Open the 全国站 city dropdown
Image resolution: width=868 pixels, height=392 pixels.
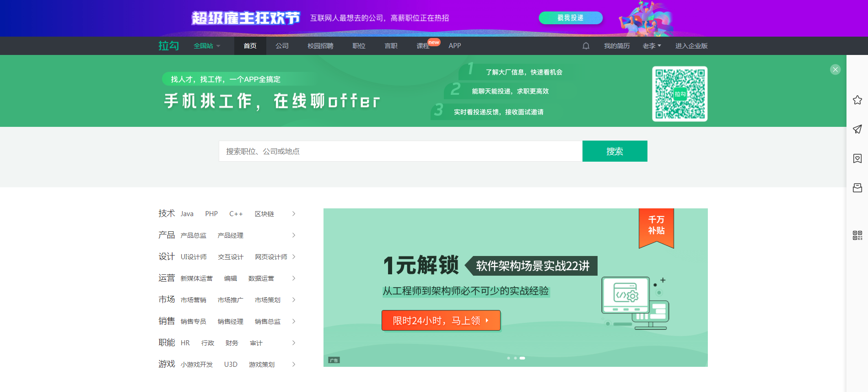click(207, 46)
